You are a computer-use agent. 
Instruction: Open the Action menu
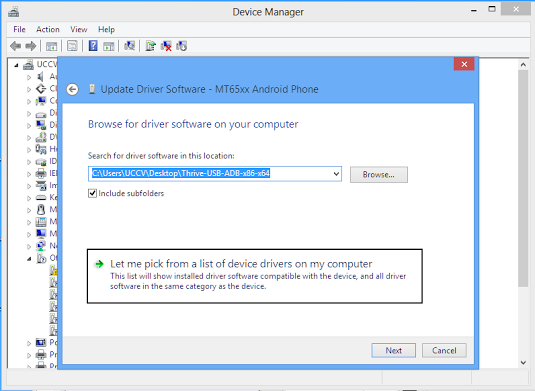click(x=48, y=30)
